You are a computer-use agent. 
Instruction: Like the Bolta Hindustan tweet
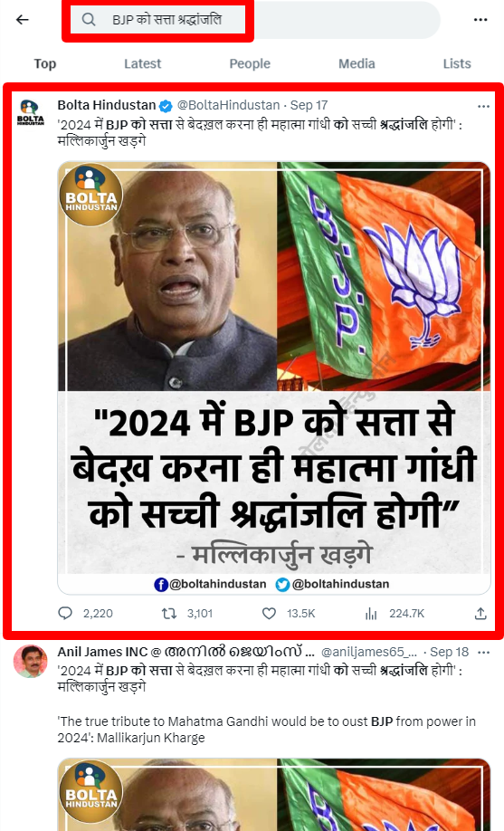tap(270, 613)
